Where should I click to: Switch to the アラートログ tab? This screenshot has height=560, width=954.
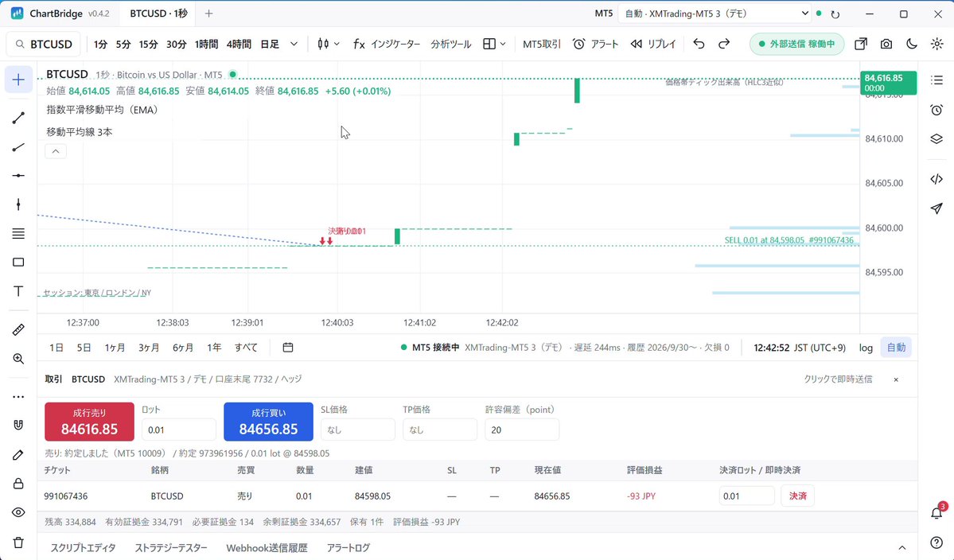pos(348,548)
